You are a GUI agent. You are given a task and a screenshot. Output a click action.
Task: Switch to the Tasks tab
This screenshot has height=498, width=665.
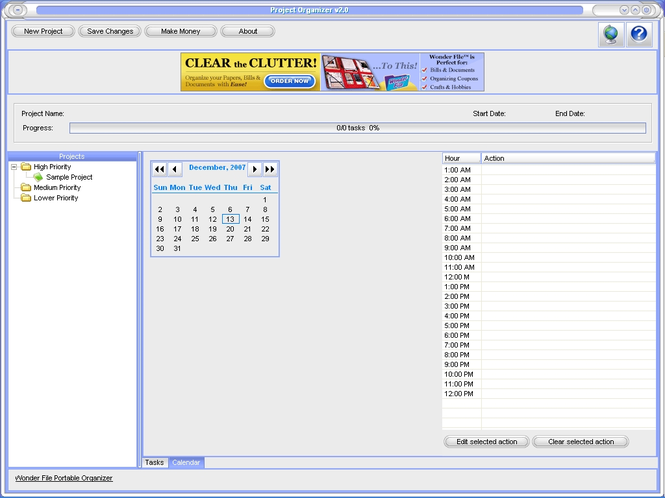click(x=154, y=462)
